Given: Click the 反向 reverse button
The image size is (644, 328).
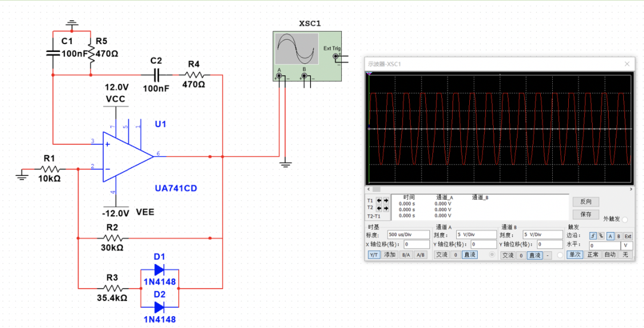Looking at the screenshot, I should [585, 202].
